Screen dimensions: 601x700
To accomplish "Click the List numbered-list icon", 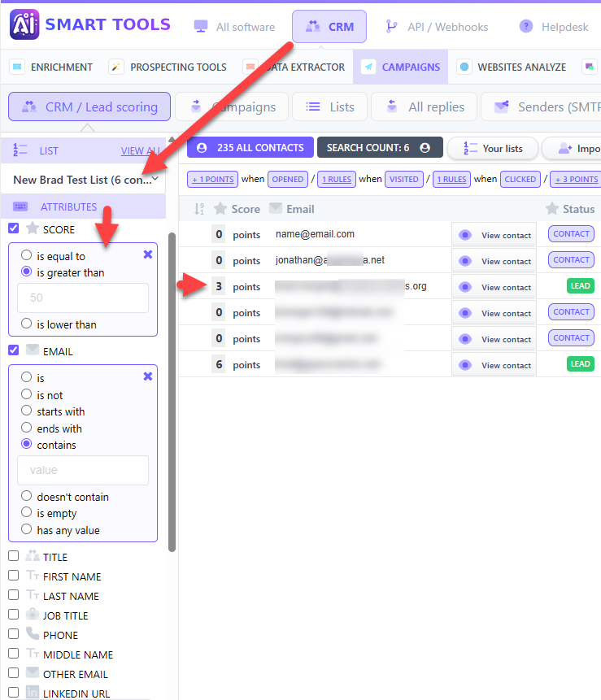I will coord(20,150).
